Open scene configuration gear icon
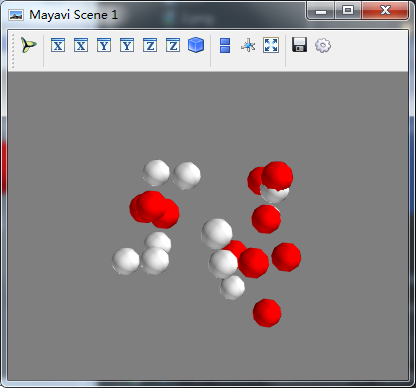Image resolution: width=416 pixels, height=388 pixels. [x=323, y=45]
